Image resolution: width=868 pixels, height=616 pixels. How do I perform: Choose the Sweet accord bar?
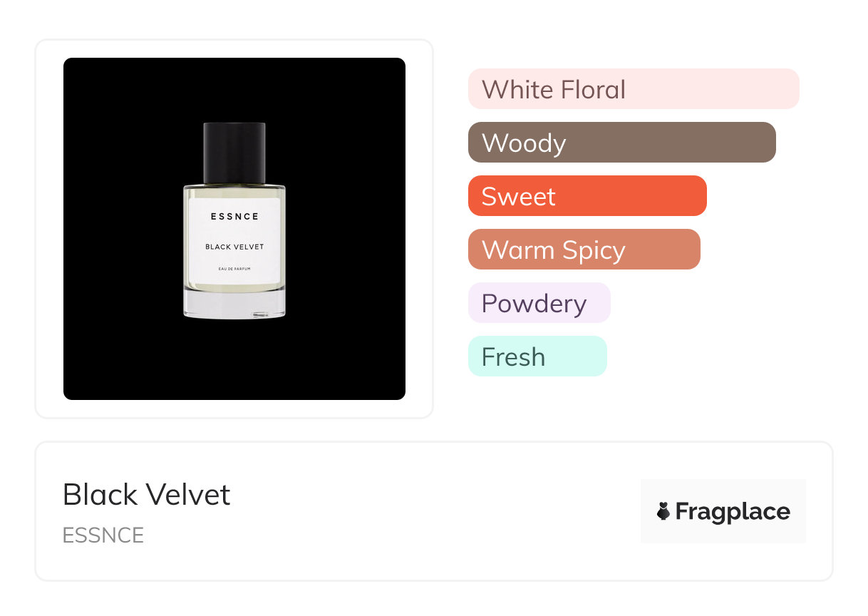(587, 196)
